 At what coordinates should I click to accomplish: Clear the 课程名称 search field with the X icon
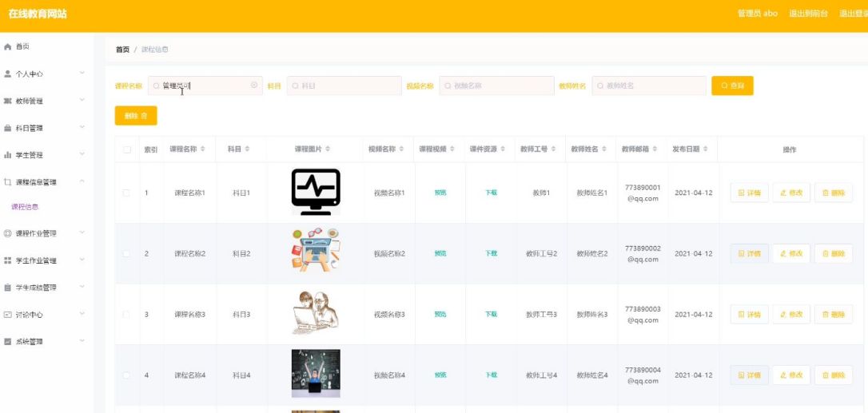[x=254, y=85]
